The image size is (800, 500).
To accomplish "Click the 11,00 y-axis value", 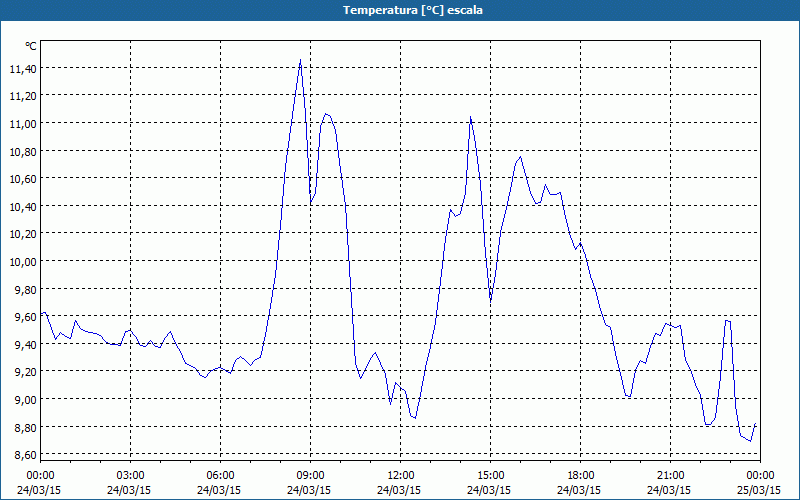I will pyautogui.click(x=23, y=123).
